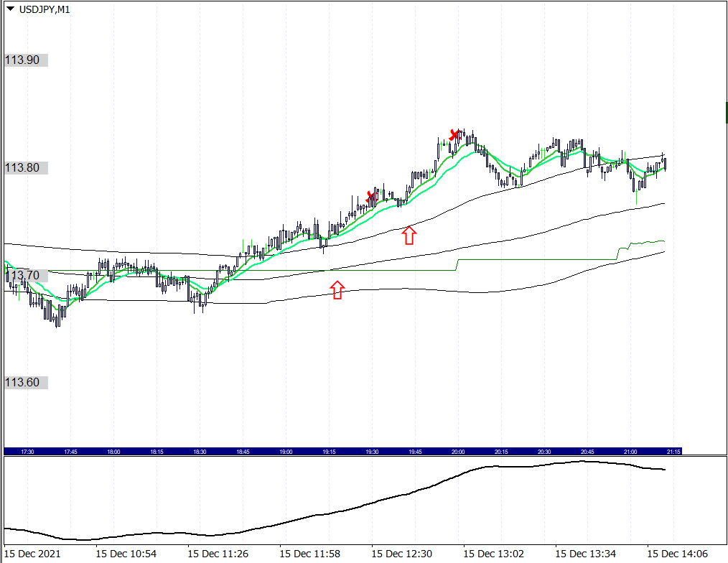Select the 21:15 mark on blue time bar
The height and width of the screenshot is (563, 728).
(673, 452)
